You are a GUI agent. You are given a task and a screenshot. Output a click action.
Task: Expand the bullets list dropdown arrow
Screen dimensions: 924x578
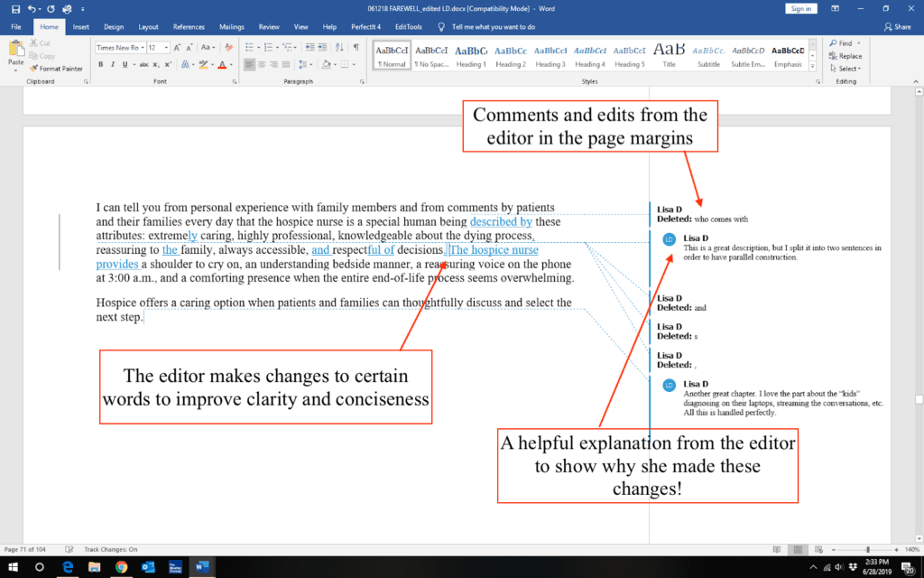point(258,47)
